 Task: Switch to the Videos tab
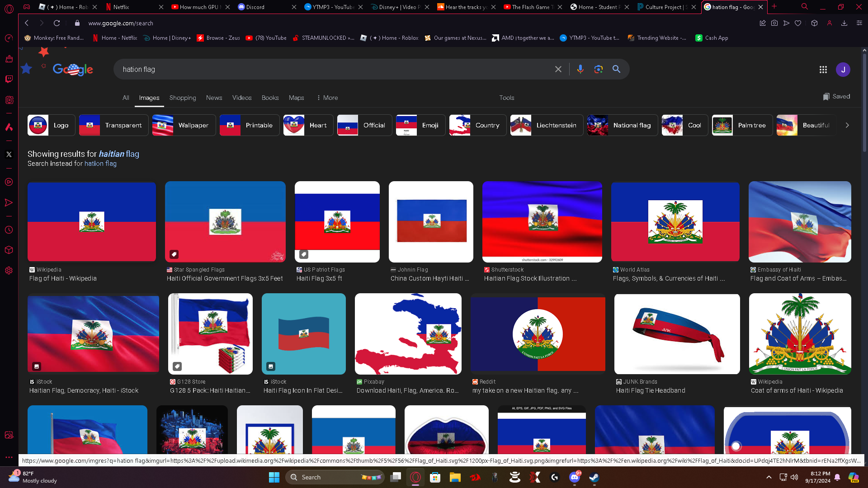pos(241,98)
